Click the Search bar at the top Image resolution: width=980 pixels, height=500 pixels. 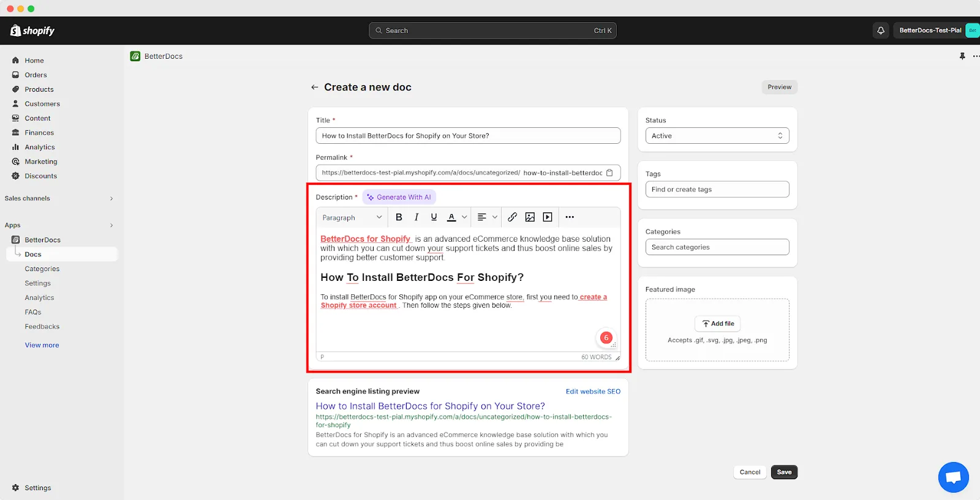[492, 31]
